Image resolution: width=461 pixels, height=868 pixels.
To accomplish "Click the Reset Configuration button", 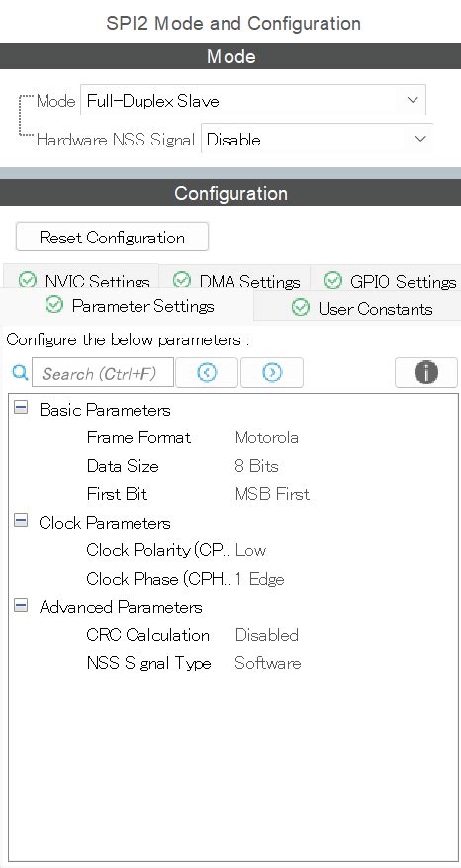I will click(112, 238).
